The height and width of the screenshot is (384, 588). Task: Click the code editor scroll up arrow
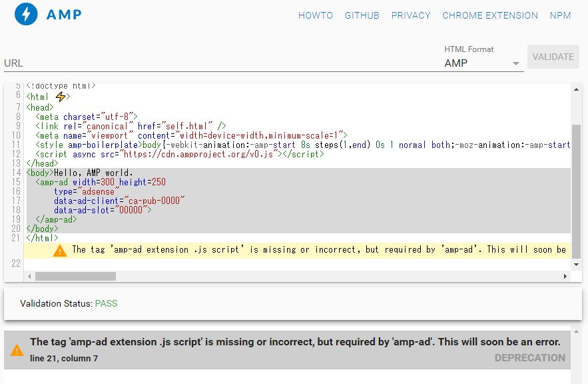tap(577, 89)
